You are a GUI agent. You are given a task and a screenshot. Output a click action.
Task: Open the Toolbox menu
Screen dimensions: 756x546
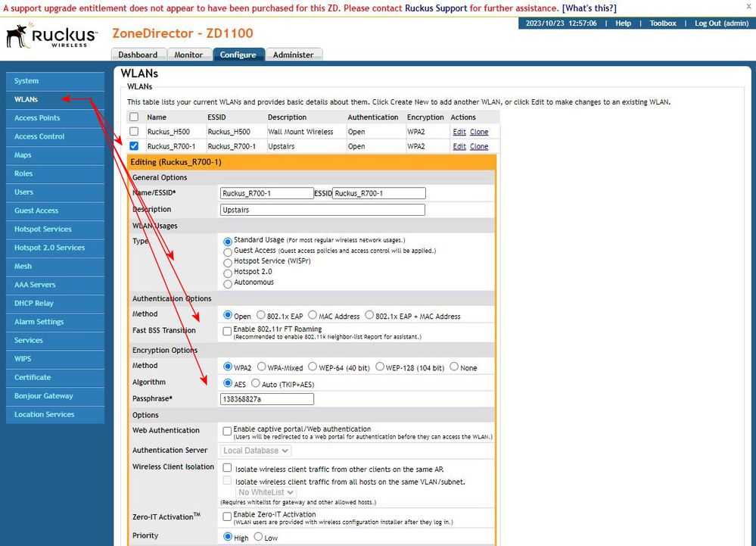click(x=662, y=23)
